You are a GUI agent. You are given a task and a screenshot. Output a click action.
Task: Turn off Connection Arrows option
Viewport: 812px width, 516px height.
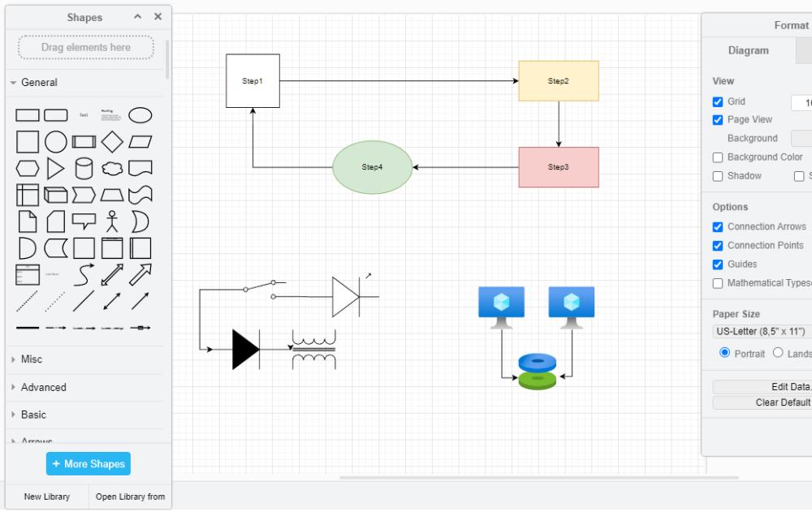(x=718, y=227)
